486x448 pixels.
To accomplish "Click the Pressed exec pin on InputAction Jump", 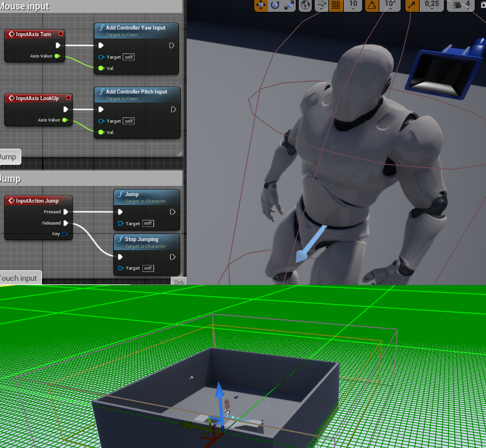I will click(66, 212).
